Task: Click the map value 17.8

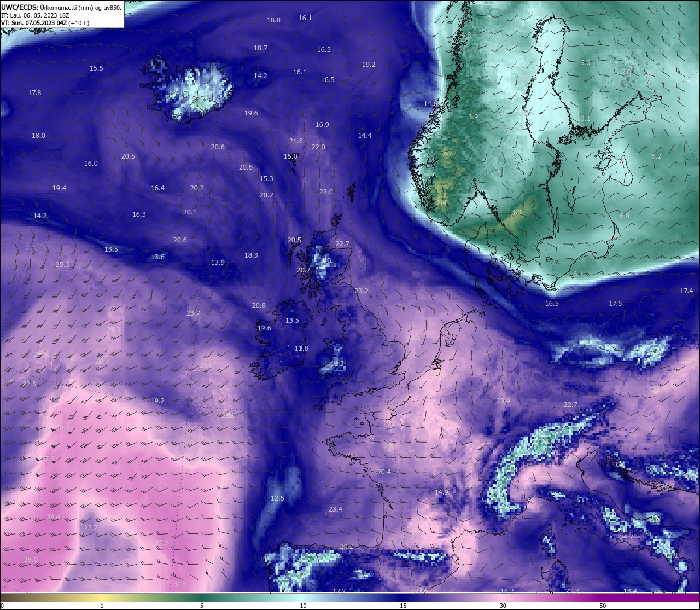Action: pyautogui.click(x=34, y=93)
